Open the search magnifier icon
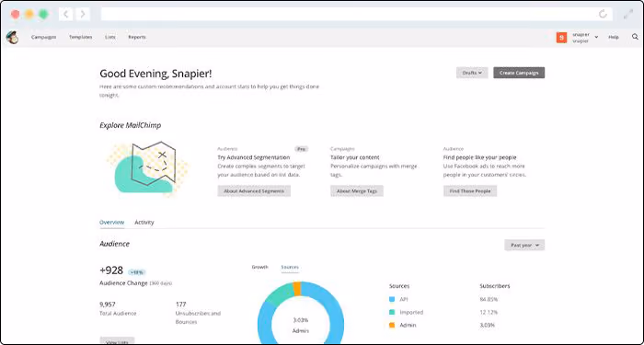The height and width of the screenshot is (345, 644). click(x=635, y=37)
